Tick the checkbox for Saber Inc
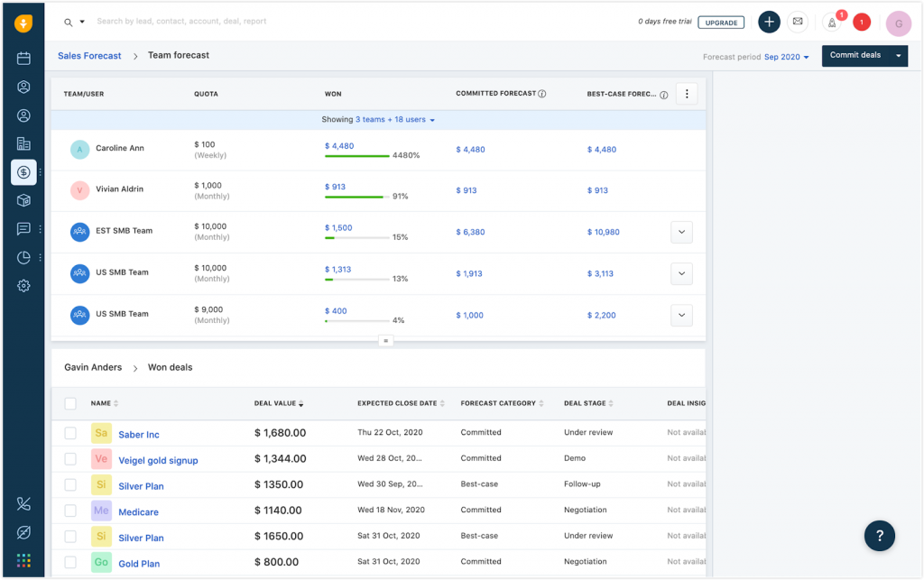This screenshot has height=580, width=924. pyautogui.click(x=70, y=434)
